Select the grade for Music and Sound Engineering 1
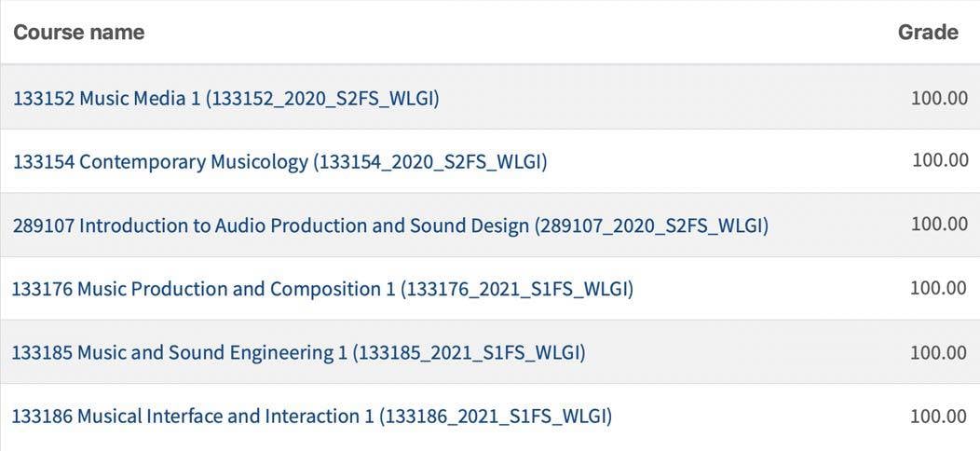 (939, 352)
